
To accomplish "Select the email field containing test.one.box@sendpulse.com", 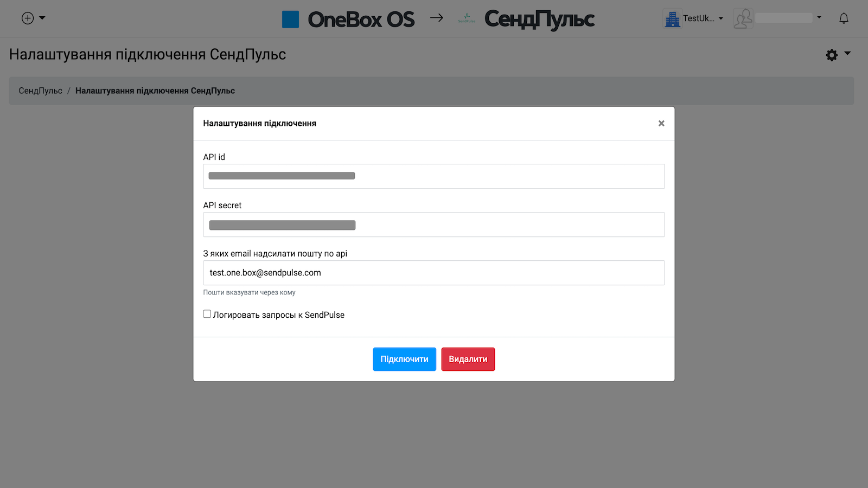I will pyautogui.click(x=433, y=273).
